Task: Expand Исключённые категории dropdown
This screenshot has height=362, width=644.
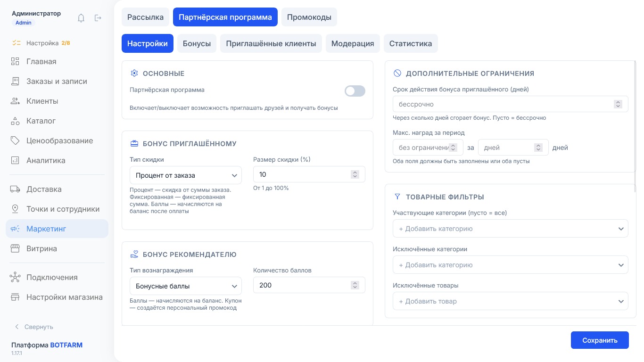Action: coord(511,264)
